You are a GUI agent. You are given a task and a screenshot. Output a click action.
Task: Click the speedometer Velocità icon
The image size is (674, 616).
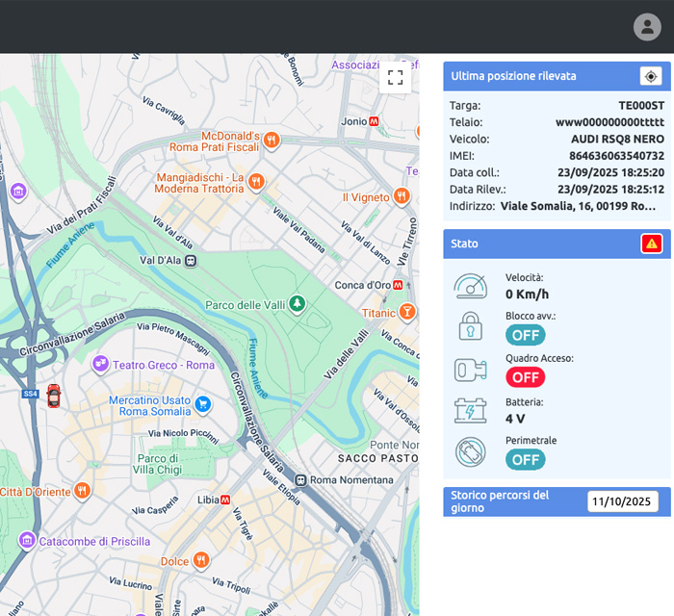471,287
